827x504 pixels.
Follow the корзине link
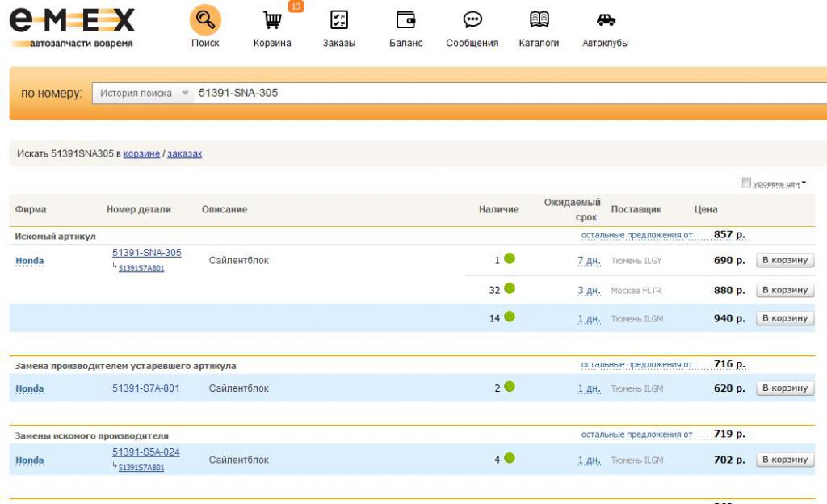141,154
